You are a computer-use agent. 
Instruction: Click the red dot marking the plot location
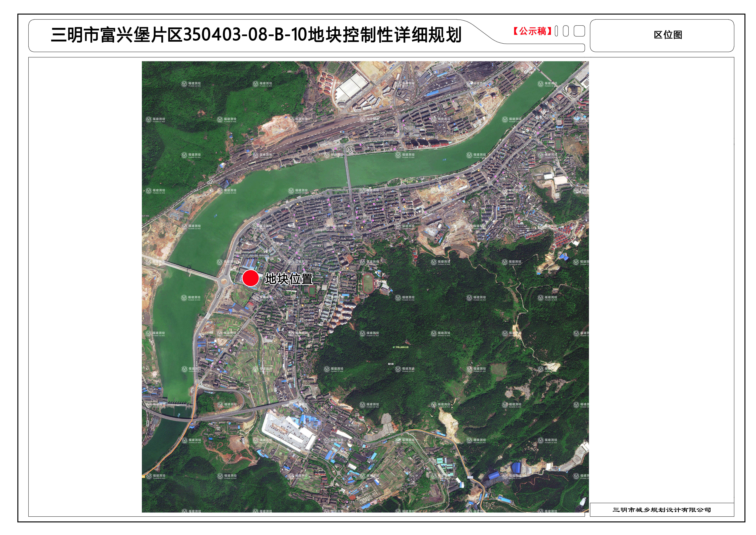coord(250,278)
